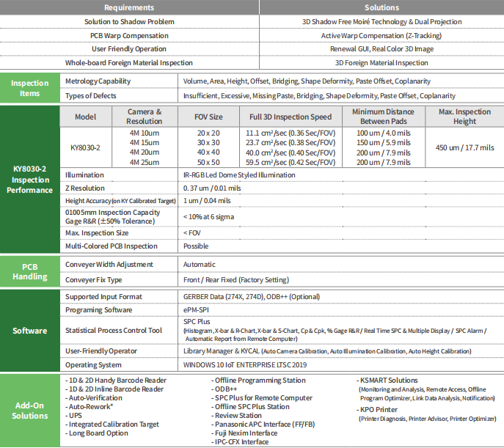Click the Max. Inspection Height header
504x448 pixels.
tap(465, 117)
